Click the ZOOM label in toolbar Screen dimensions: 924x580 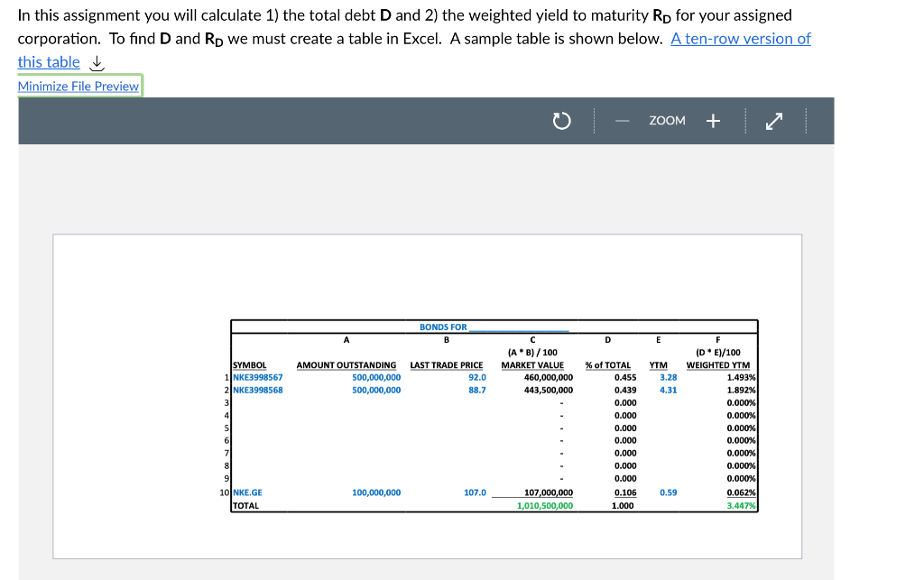(667, 121)
